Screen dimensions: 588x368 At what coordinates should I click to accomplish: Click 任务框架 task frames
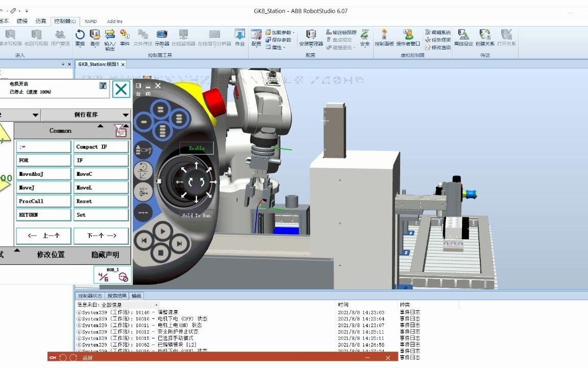click(438, 40)
